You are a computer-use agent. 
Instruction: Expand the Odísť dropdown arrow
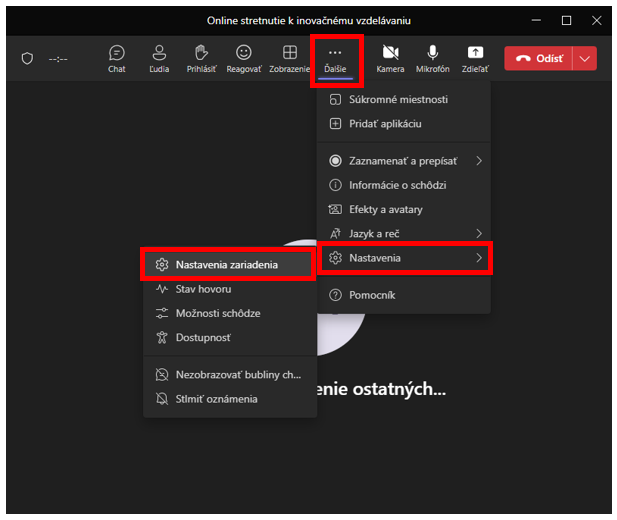585,59
